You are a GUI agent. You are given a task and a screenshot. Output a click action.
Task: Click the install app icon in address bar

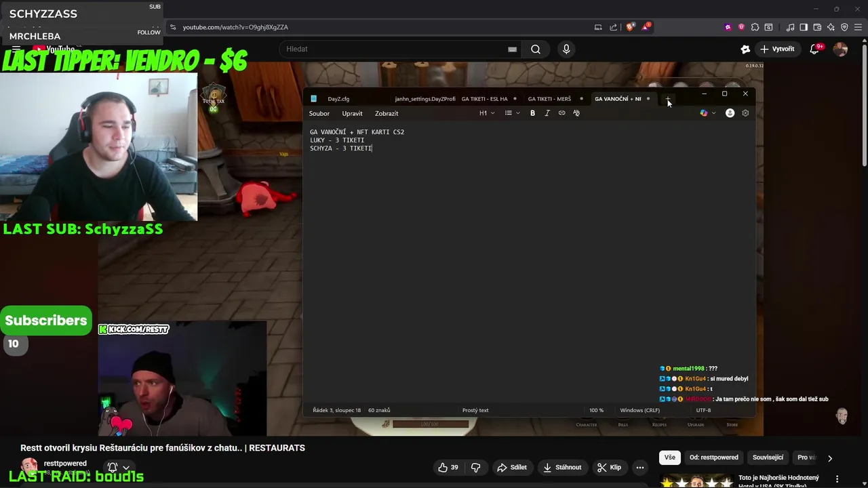coord(598,27)
